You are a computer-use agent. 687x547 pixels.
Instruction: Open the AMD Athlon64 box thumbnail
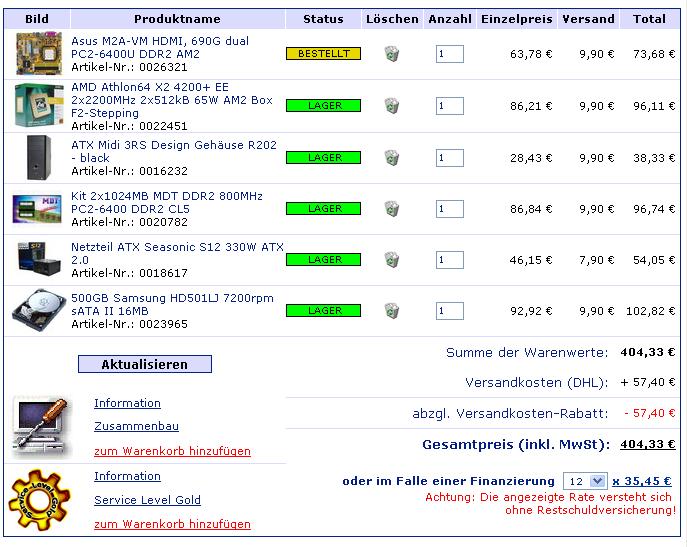click(x=39, y=106)
